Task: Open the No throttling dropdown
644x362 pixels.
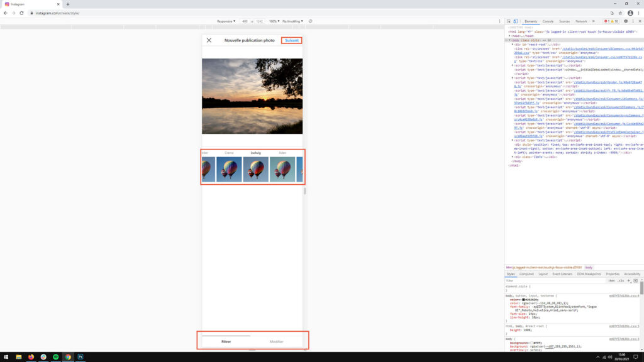Action: click(292, 21)
